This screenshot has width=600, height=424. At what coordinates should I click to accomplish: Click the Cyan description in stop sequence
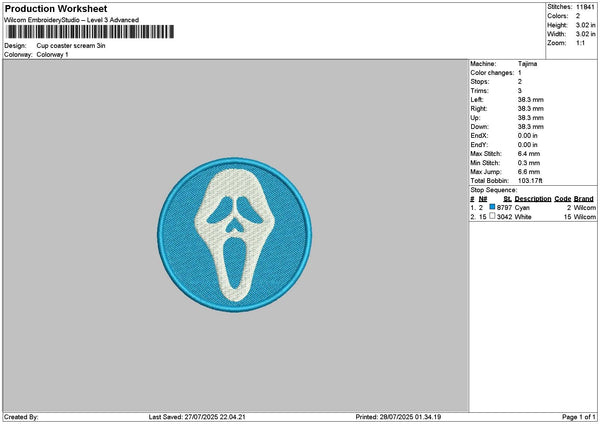[522, 208]
